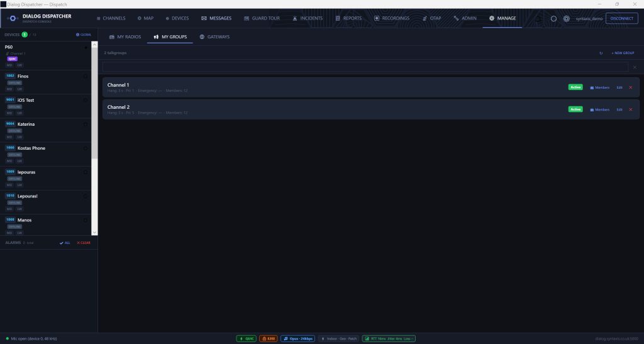Click the MD tag under Finos
The height and width of the screenshot is (344, 644).
[9, 89]
